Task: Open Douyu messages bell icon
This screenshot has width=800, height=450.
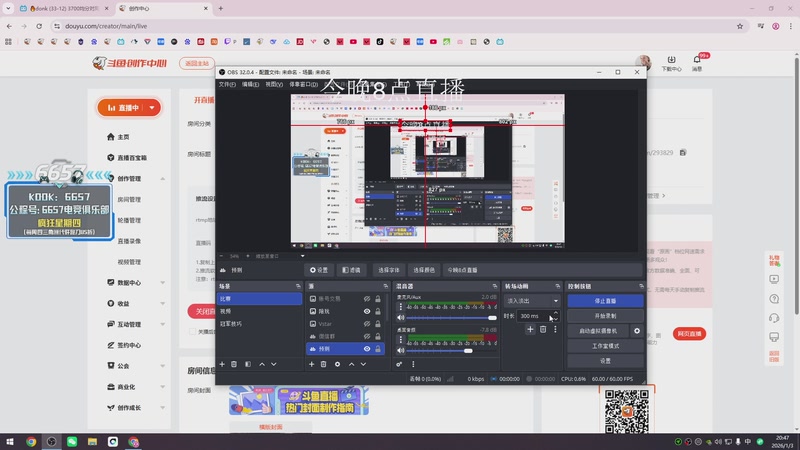Action: tap(697, 63)
